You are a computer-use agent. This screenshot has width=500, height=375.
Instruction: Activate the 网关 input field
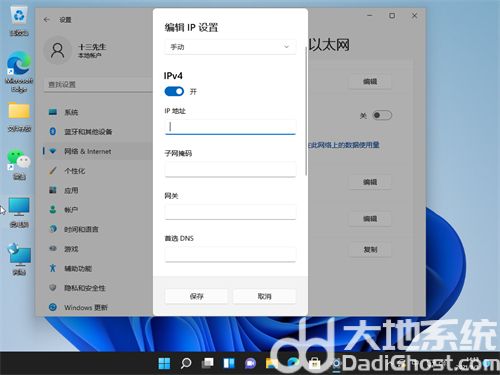230,212
